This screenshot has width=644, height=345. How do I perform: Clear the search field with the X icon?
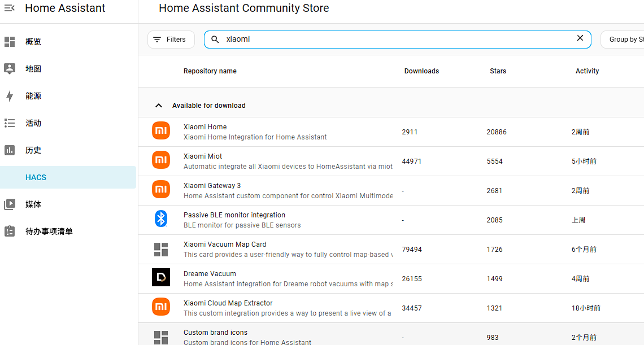(x=580, y=38)
